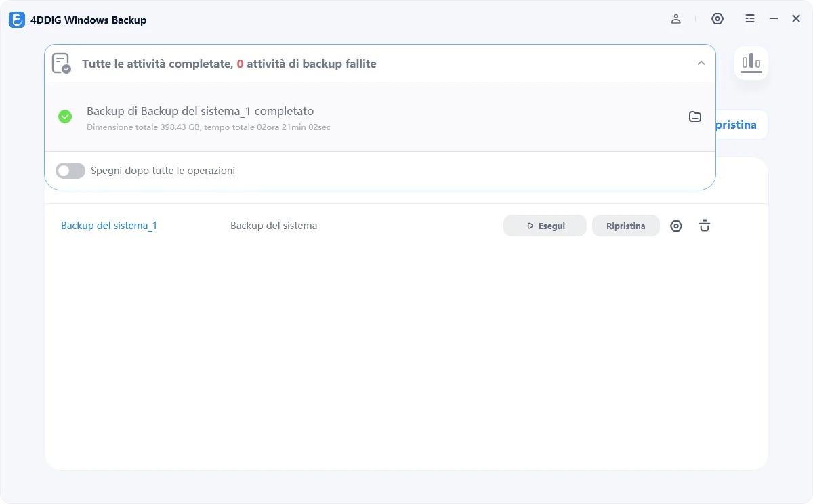Minimize the 4DDiG Windows Backup window
The height and width of the screenshot is (504, 813).
(x=772, y=18)
